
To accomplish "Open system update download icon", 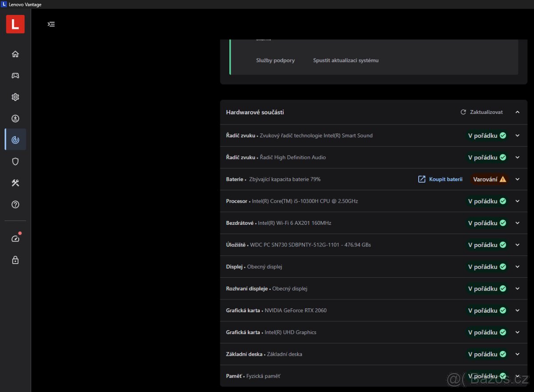I will (x=15, y=119).
